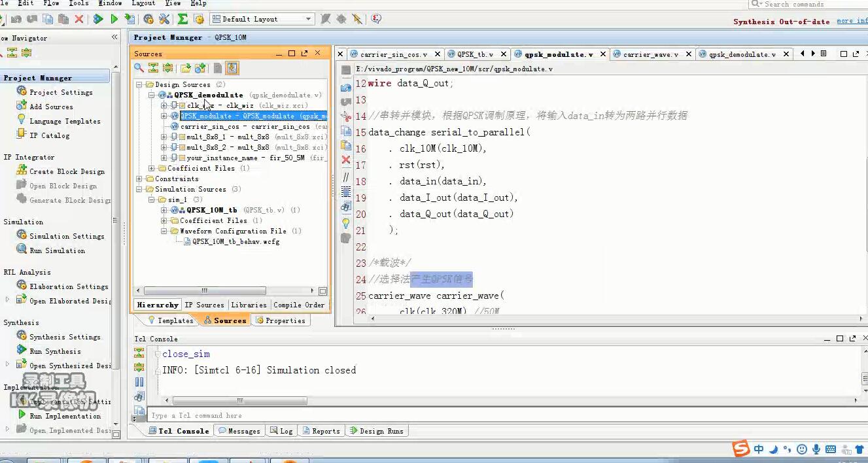
Task: Click the scissors Cut icon in editor sidebar
Action: point(346,116)
